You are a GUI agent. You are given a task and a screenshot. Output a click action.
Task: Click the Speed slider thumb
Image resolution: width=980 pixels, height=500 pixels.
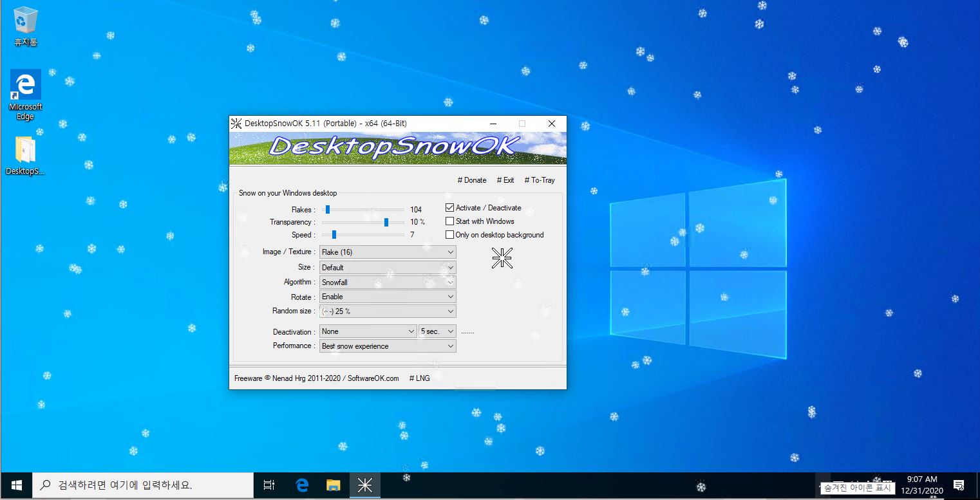[334, 235]
